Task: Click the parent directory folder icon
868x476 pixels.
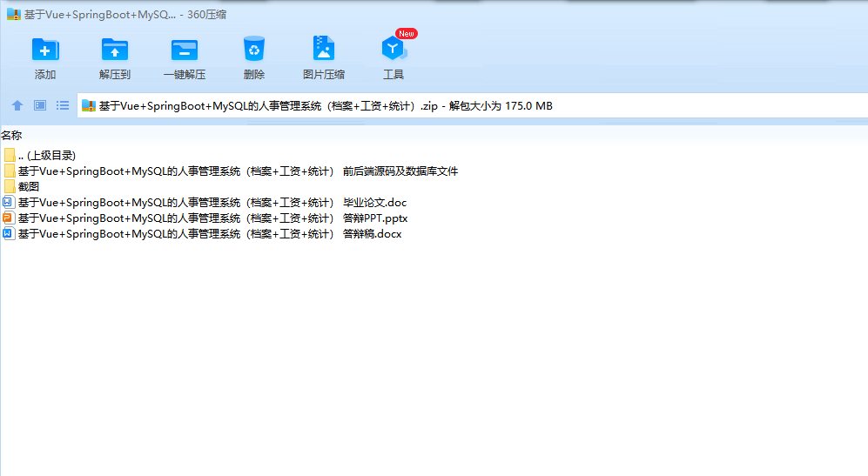Action: click(x=10, y=156)
